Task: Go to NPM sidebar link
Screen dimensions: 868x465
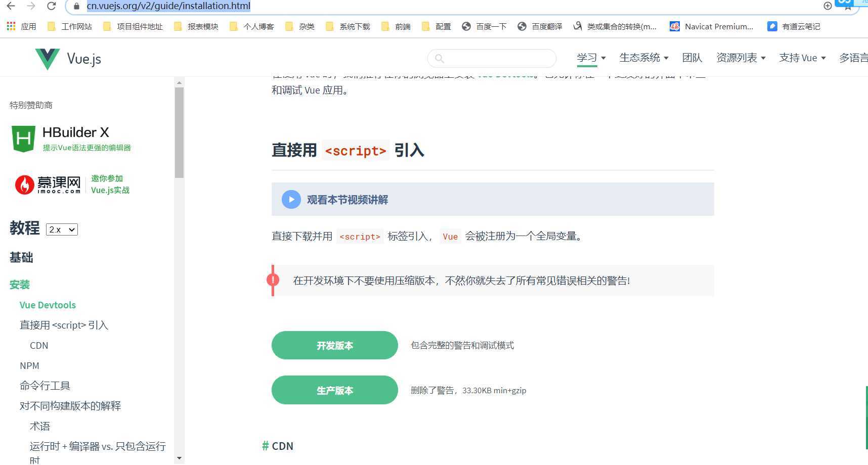Action: pos(29,365)
